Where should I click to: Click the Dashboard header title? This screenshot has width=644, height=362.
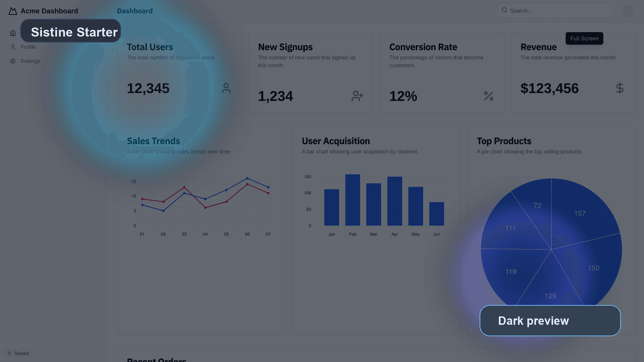[x=135, y=11]
